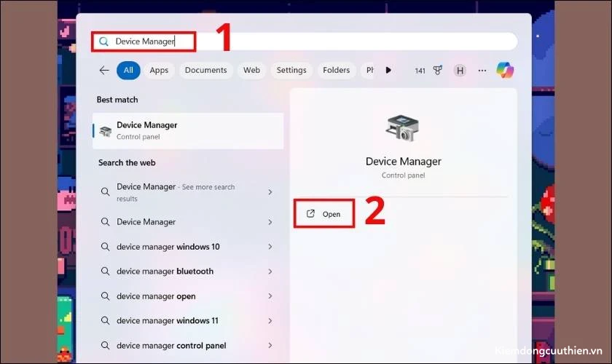Launch Copilot from the colorful icon

pos(505,70)
